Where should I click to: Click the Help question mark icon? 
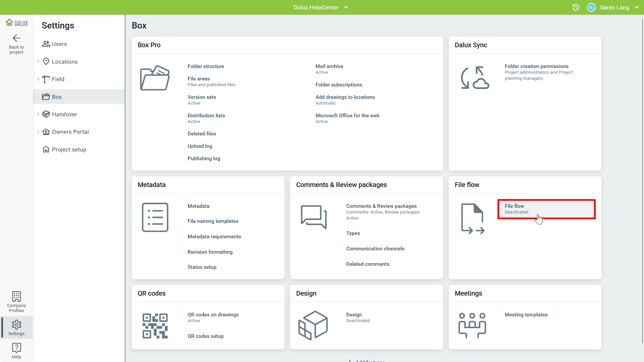tap(16, 348)
